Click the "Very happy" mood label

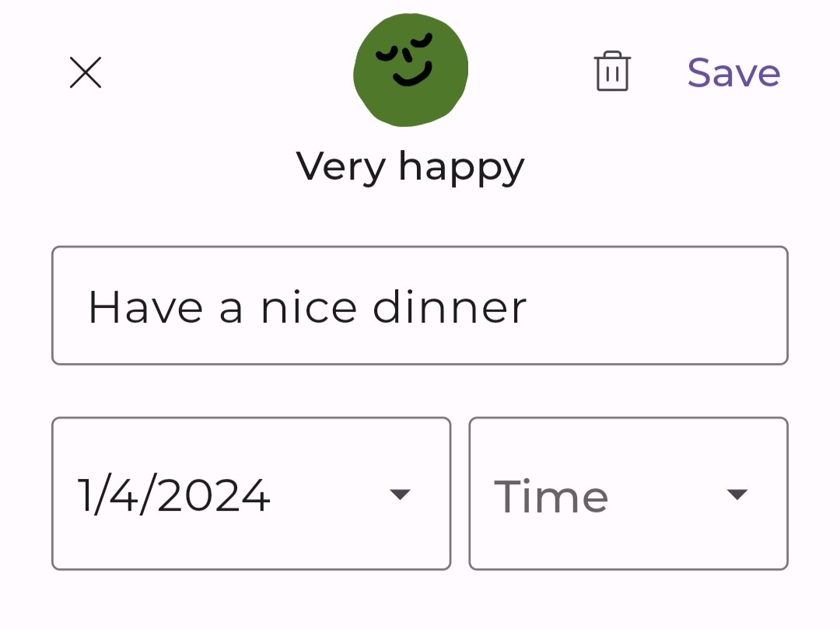click(411, 166)
